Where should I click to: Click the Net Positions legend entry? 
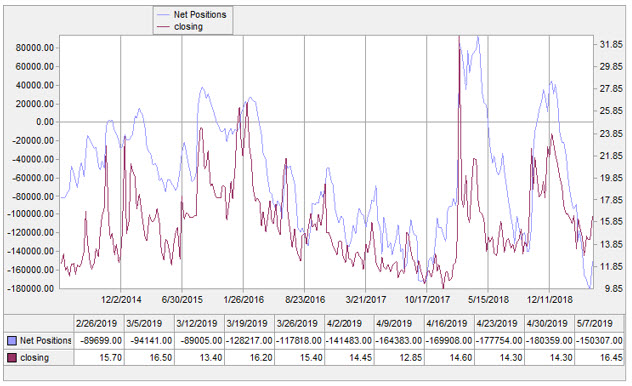[x=192, y=15]
